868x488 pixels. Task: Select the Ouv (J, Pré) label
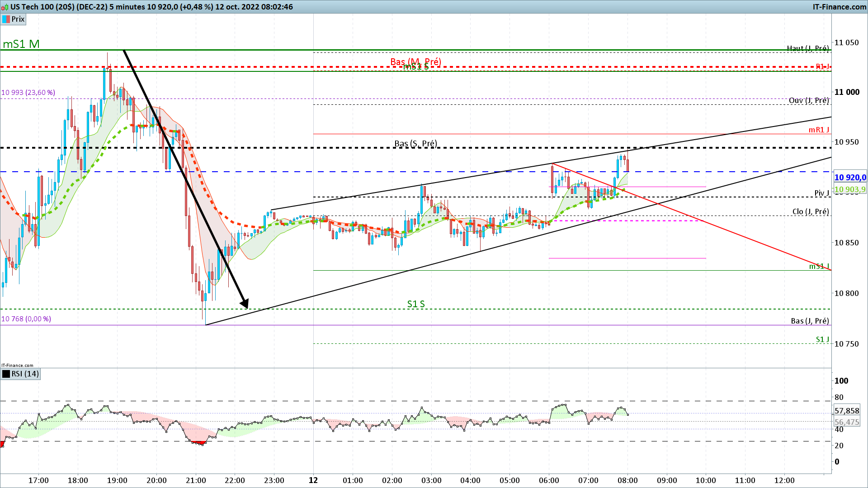point(809,100)
